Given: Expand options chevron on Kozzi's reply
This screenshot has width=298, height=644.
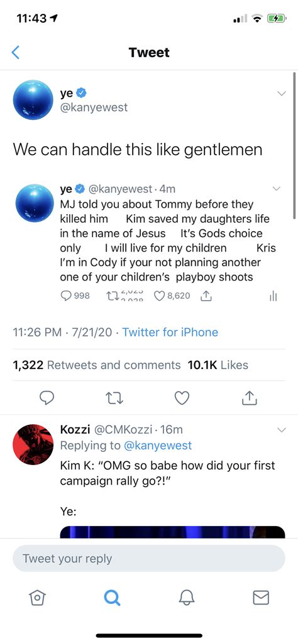Looking at the screenshot, I should pyautogui.click(x=282, y=429).
